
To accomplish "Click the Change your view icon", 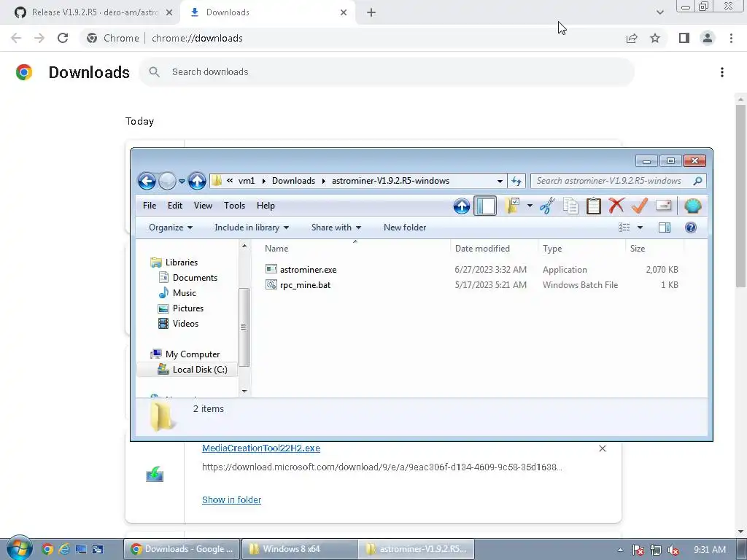I will [624, 227].
